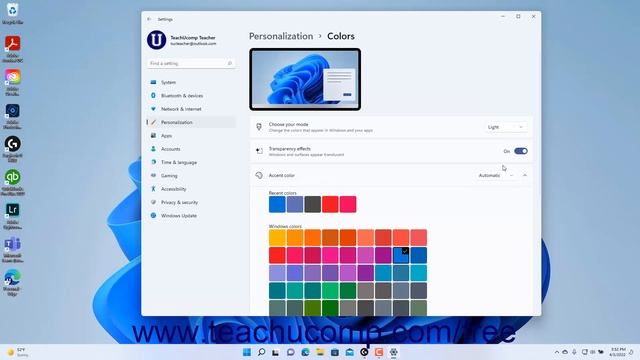
Task: Pick the dark gray swatch in Recent colors
Action: tap(313, 204)
